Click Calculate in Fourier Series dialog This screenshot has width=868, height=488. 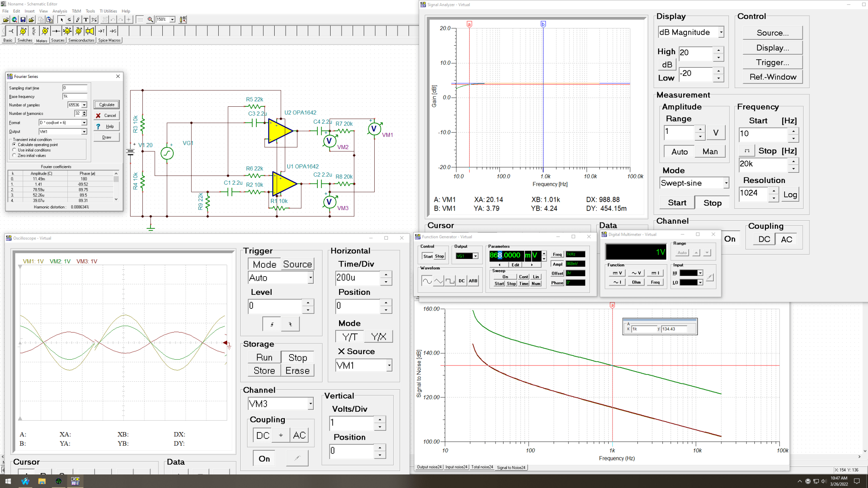(107, 105)
